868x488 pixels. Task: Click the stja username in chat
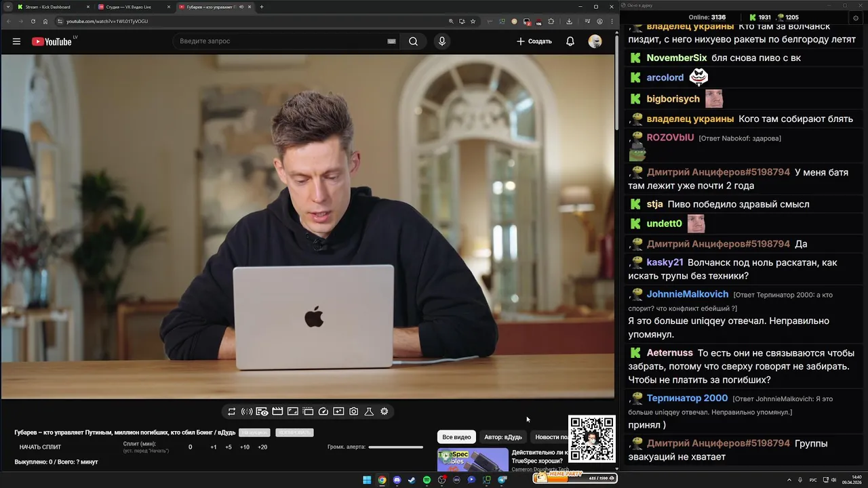pos(654,204)
